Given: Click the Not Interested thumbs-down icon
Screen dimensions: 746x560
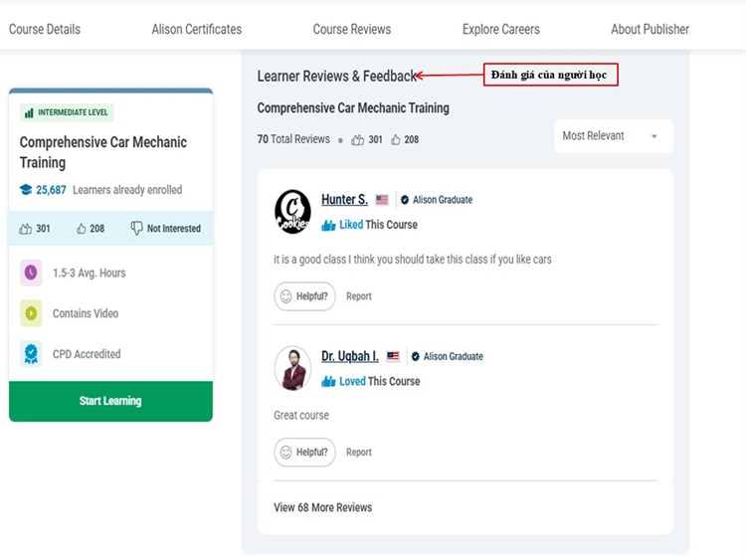Looking at the screenshot, I should click(x=137, y=229).
